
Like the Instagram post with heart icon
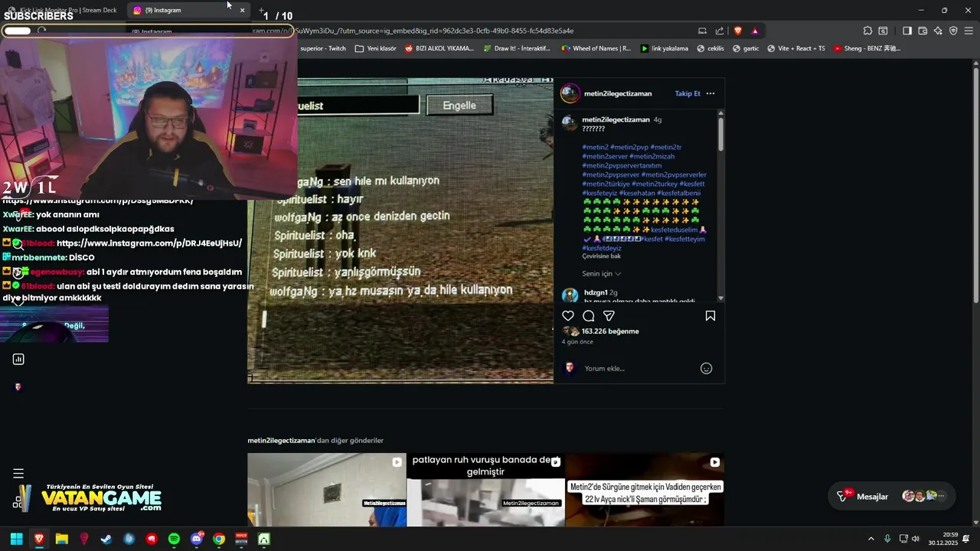tap(568, 316)
